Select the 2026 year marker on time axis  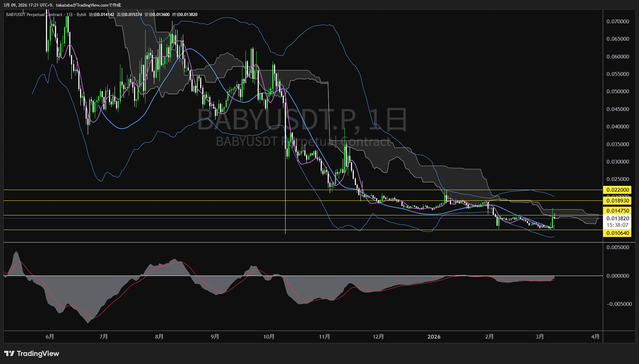(434, 337)
